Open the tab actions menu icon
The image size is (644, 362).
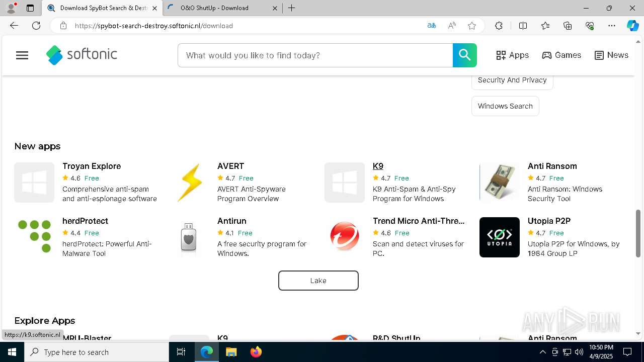30,8
